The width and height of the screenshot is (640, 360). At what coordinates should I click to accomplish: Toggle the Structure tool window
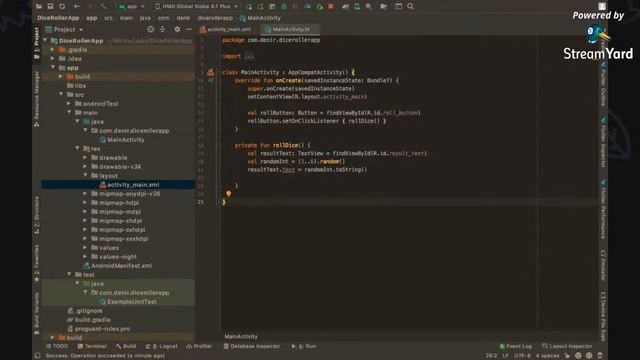(37, 215)
